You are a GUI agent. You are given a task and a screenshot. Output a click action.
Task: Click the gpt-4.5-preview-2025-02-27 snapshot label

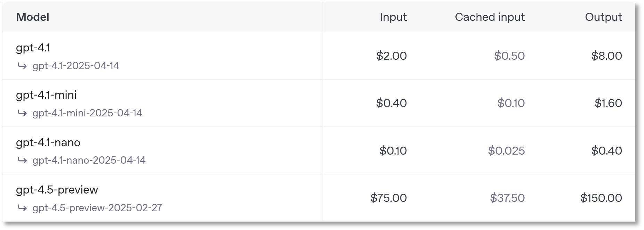point(97,208)
